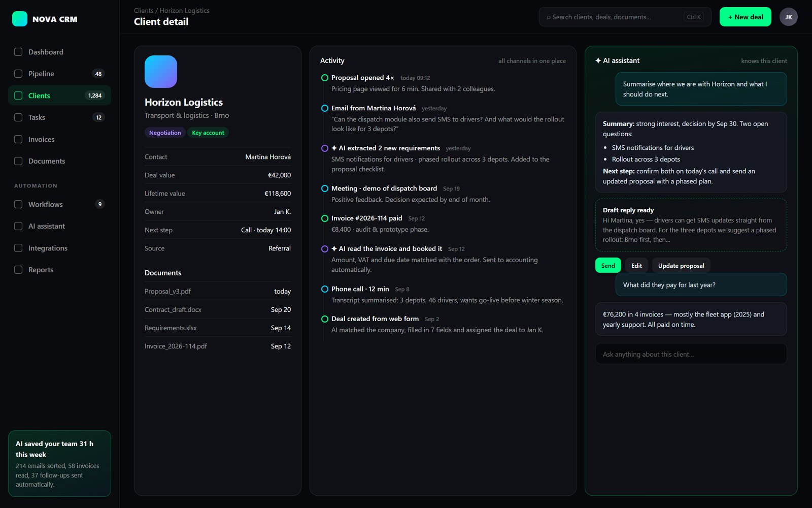Focus the Search clients, deals, documents field

click(x=625, y=17)
